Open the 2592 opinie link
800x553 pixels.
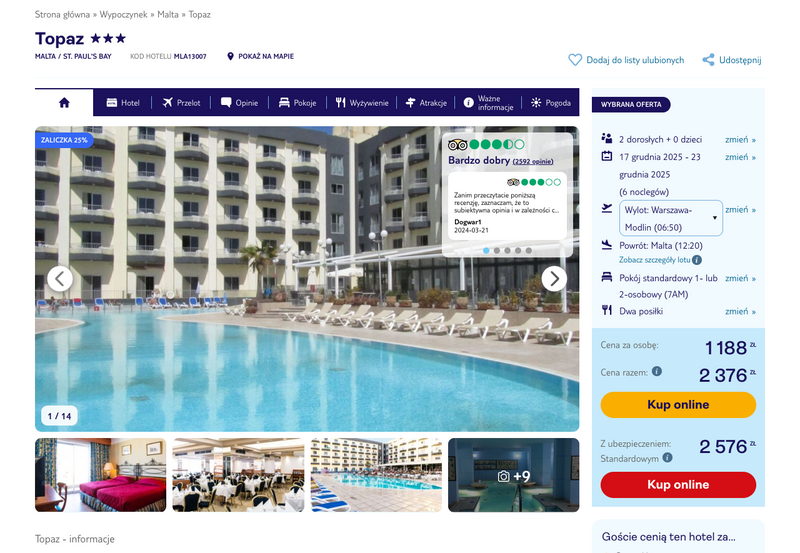click(x=533, y=162)
